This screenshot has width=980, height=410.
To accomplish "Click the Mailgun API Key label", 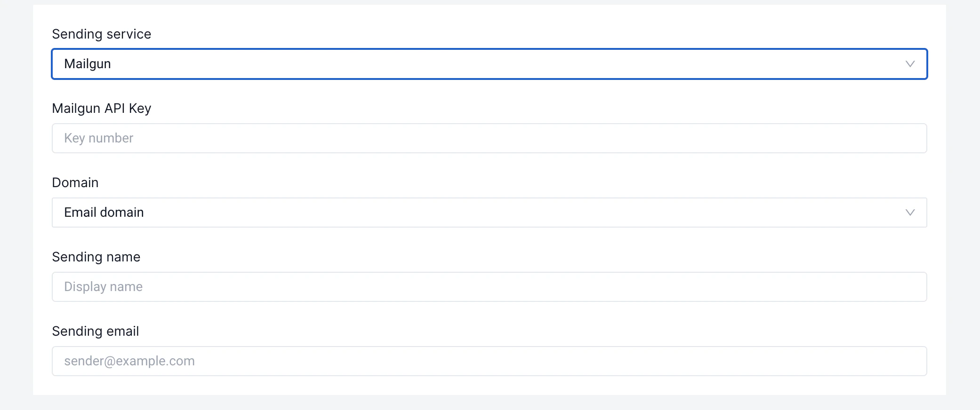I will coord(102,108).
